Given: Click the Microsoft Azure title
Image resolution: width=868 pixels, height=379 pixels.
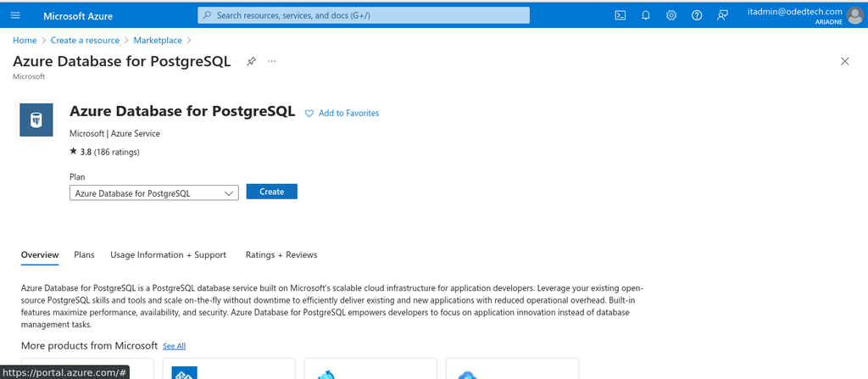Looking at the screenshot, I should (78, 16).
